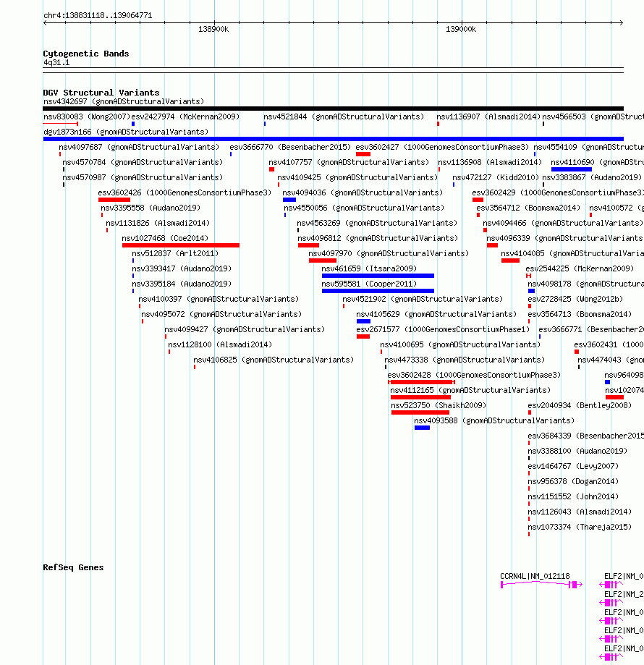
Task: Open nsv1136907 (Alsmadi2014) label
Action: [488, 117]
